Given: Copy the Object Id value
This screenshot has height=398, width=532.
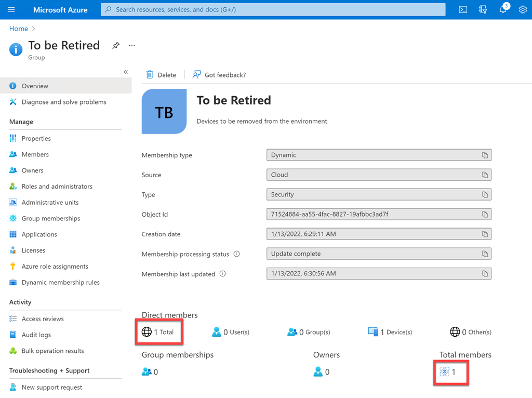Looking at the screenshot, I should click(x=485, y=215).
